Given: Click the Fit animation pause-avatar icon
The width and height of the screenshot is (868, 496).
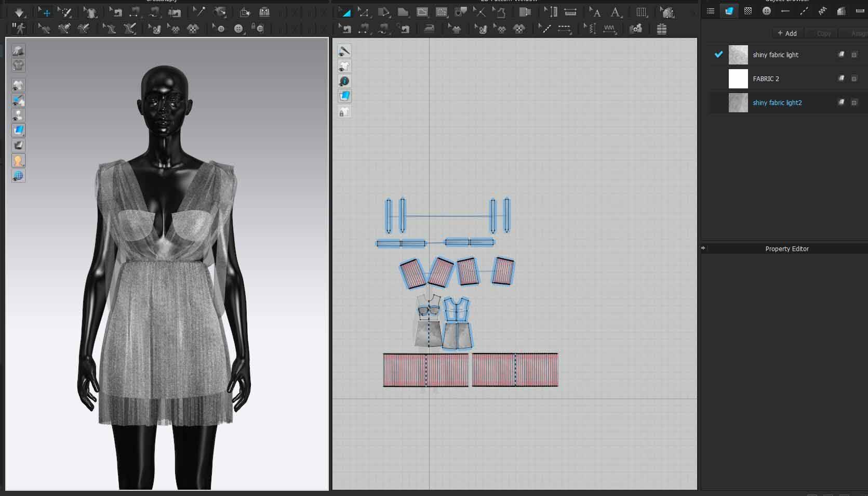Looking at the screenshot, I should 19,29.
